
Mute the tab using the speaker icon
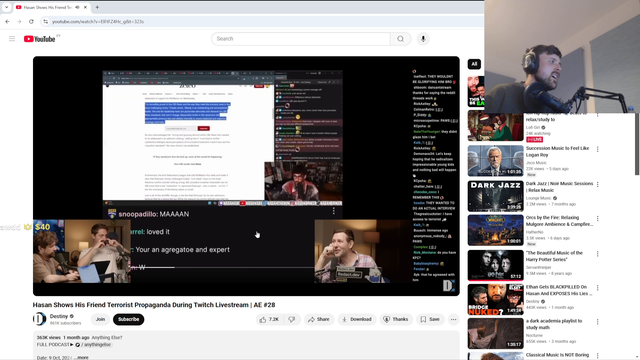click(x=77, y=7)
